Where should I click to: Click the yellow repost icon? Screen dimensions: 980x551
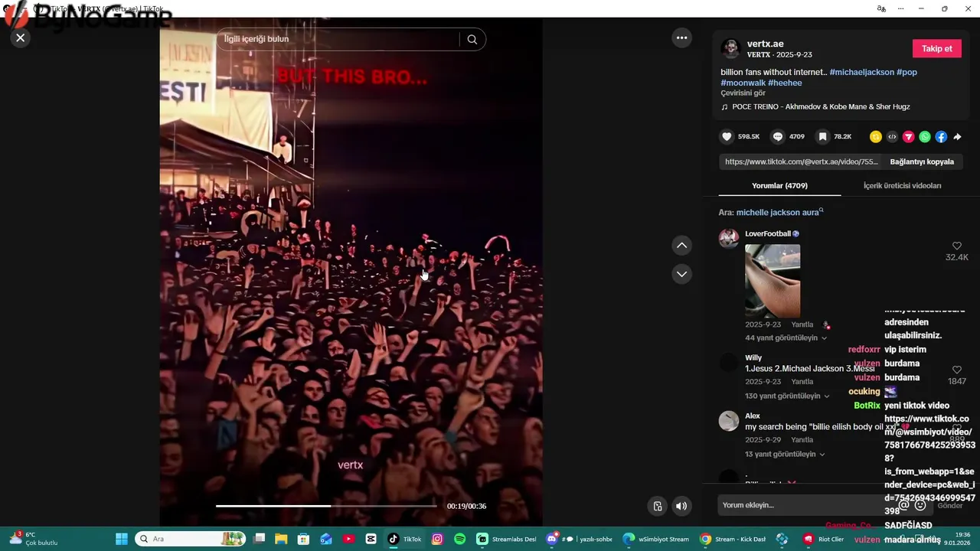[876, 137]
